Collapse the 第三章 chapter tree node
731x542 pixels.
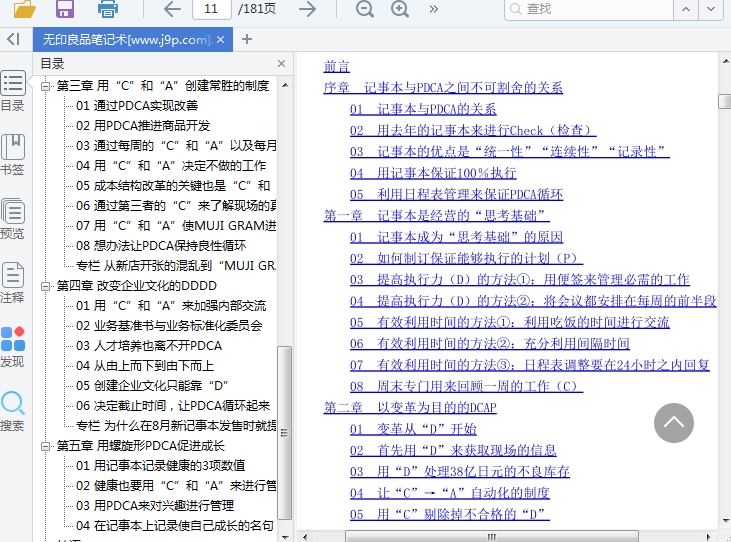tap(46, 86)
